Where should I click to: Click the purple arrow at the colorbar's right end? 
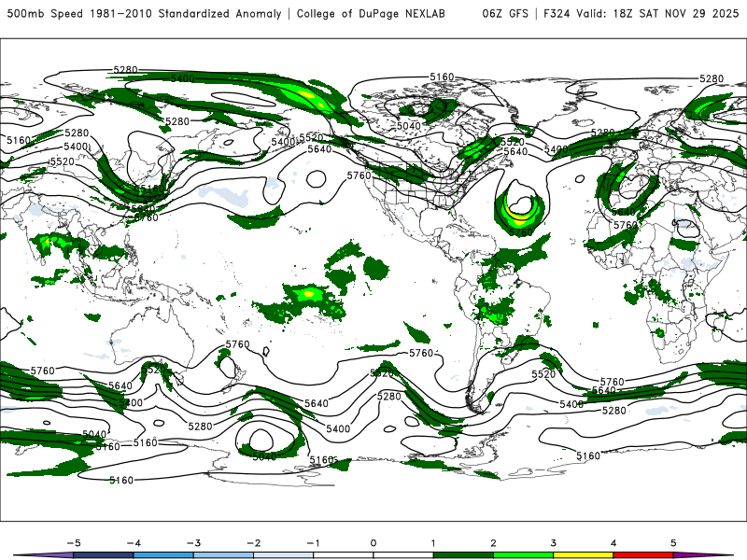pos(703,555)
